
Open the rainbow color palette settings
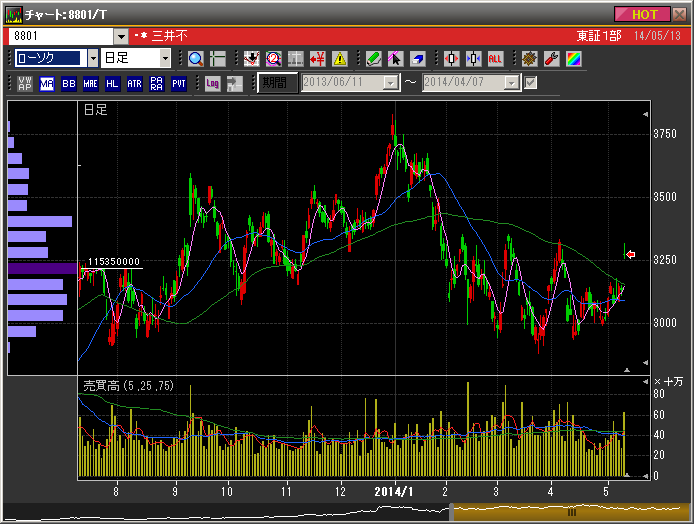tap(573, 58)
